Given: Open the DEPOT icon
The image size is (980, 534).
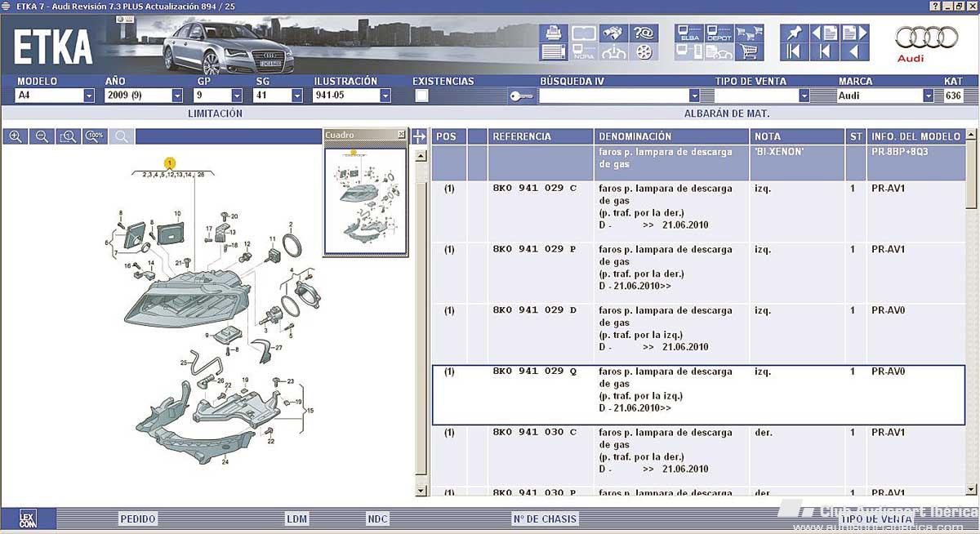Looking at the screenshot, I should click(x=719, y=33).
